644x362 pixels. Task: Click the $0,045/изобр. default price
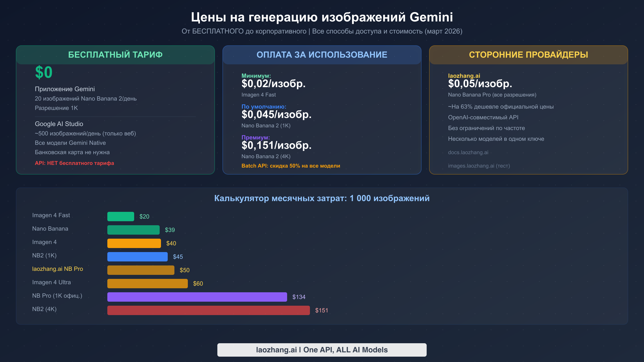click(x=276, y=115)
